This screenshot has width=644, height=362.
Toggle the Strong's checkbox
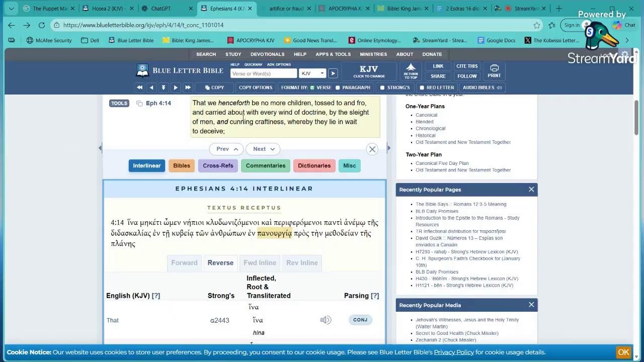[382, 87]
